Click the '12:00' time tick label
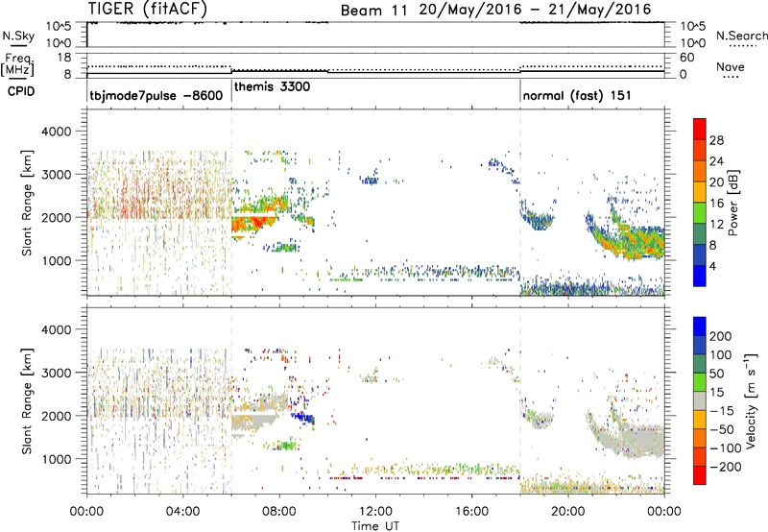The image size is (768, 532). (x=375, y=512)
